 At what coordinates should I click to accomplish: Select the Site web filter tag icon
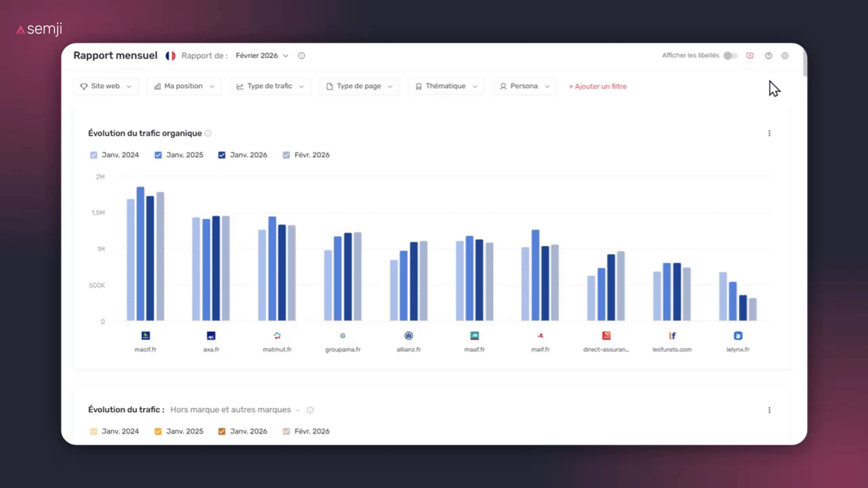point(85,86)
